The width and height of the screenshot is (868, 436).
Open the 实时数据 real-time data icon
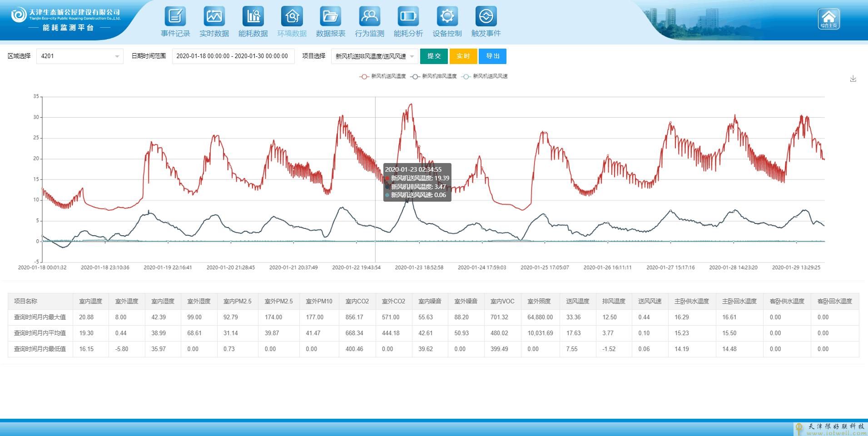(214, 17)
